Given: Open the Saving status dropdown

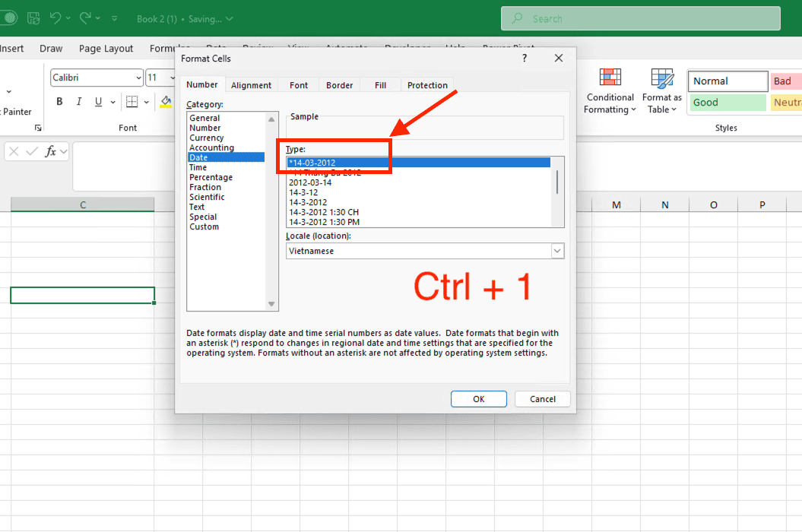Looking at the screenshot, I should [x=229, y=19].
